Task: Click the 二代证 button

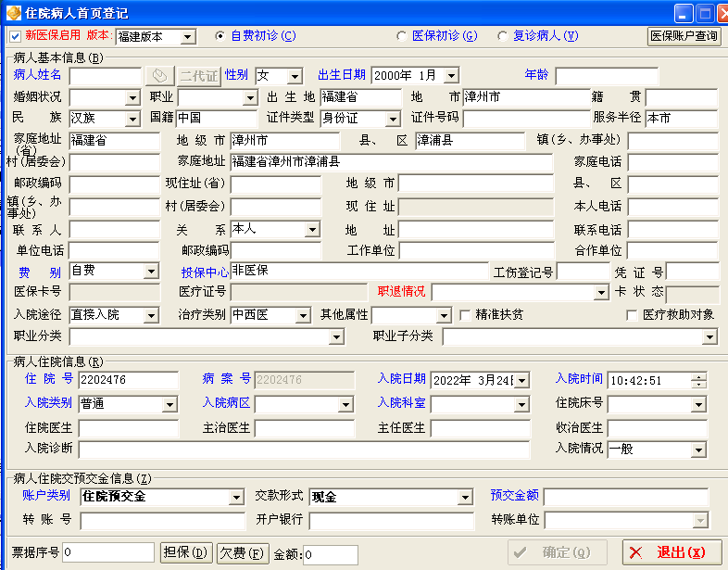Action: click(x=199, y=75)
